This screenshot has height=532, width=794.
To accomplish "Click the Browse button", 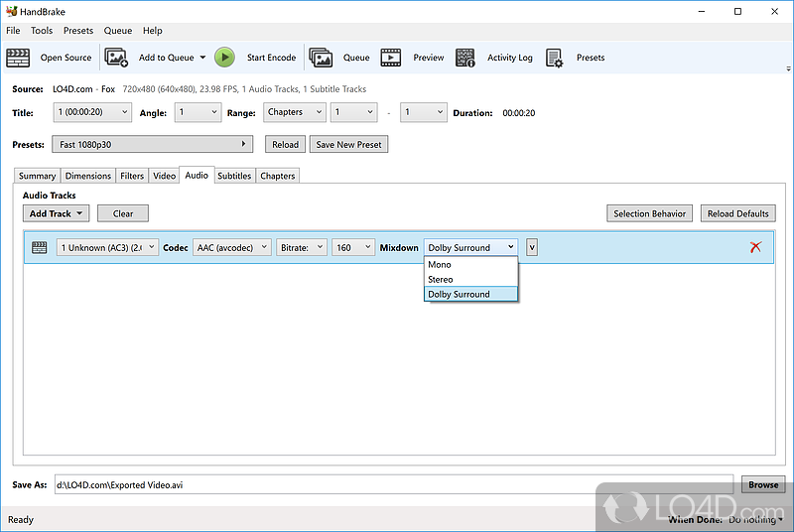I will 763,485.
